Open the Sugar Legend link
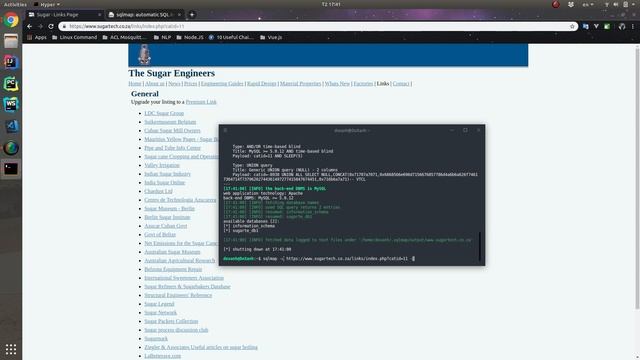This screenshot has width=640, height=360. coord(159,304)
